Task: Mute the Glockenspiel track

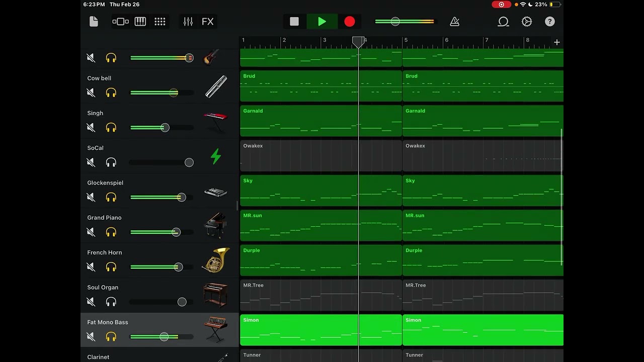Action: [91, 197]
